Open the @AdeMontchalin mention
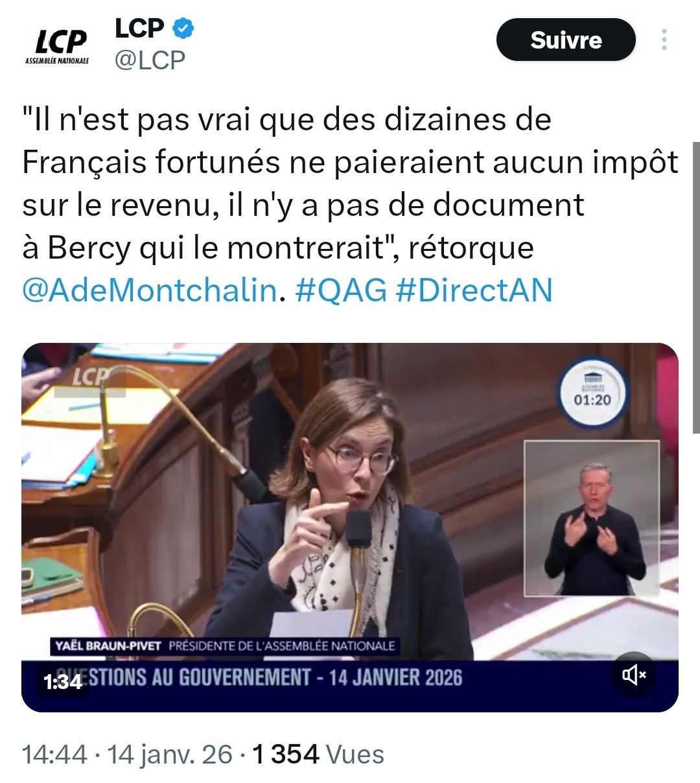The width and height of the screenshot is (700, 783). [150, 290]
